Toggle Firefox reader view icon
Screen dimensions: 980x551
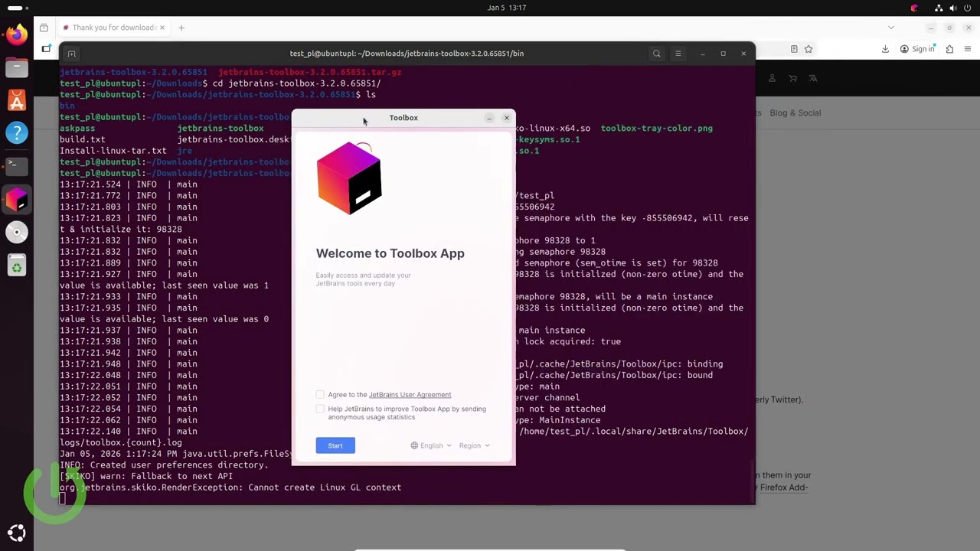[x=794, y=49]
